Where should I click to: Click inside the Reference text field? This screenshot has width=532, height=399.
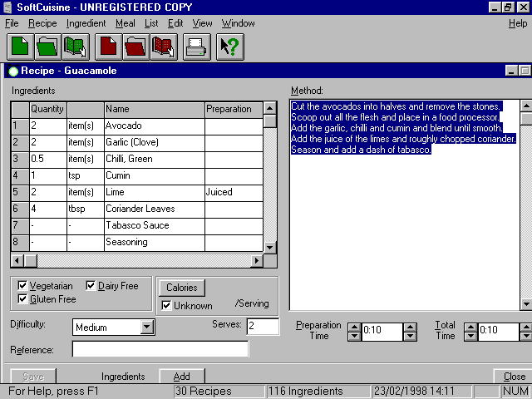point(160,350)
